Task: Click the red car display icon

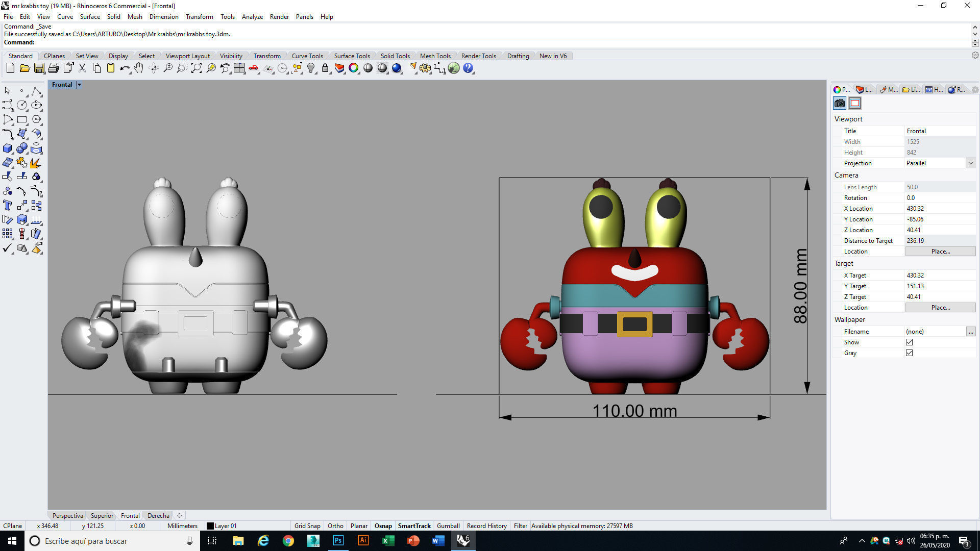Action: pos(253,68)
